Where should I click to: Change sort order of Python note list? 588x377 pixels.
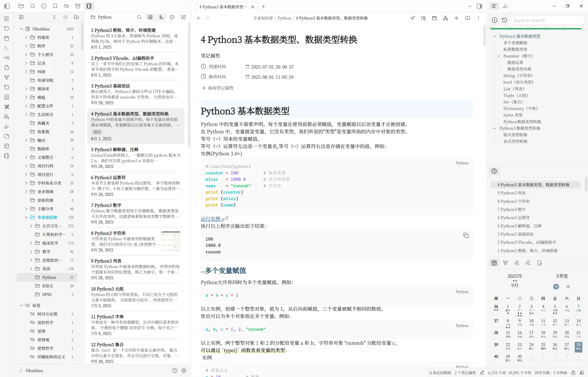tap(161, 17)
